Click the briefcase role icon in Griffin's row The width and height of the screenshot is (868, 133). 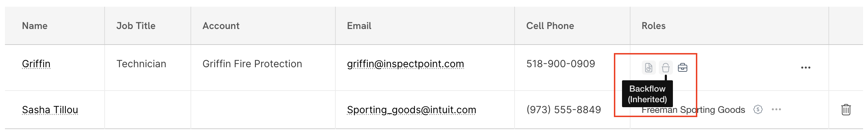(x=682, y=68)
